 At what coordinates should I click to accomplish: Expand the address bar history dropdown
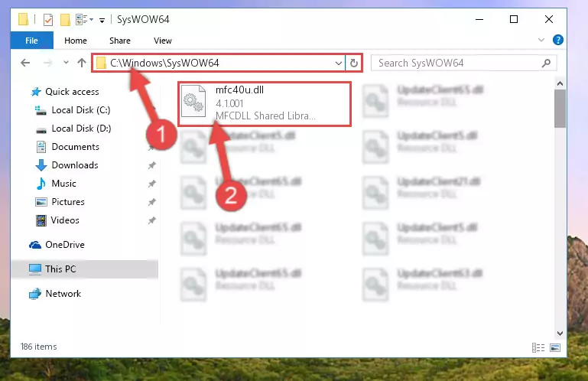coord(338,63)
